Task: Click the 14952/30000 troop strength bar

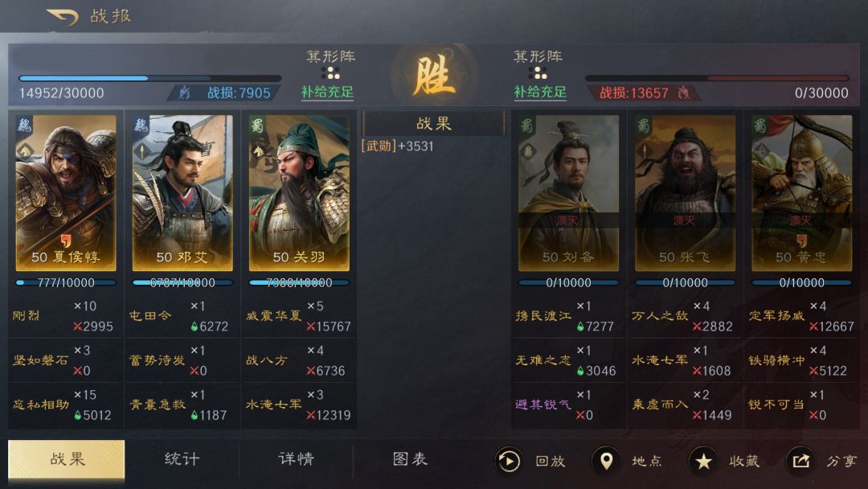Action: click(x=149, y=79)
